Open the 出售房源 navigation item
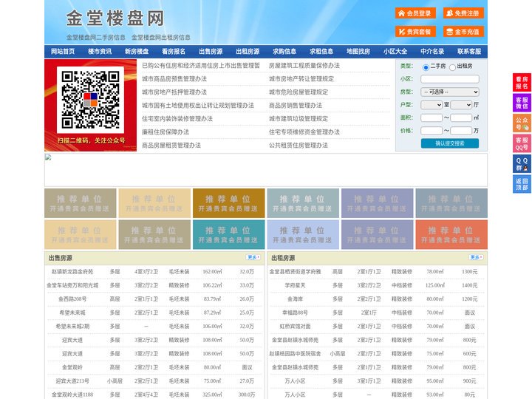The image size is (532, 399). (211, 52)
